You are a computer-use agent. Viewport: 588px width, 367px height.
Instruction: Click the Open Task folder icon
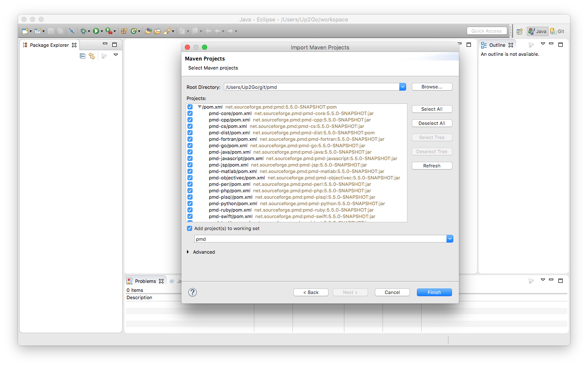157,31
